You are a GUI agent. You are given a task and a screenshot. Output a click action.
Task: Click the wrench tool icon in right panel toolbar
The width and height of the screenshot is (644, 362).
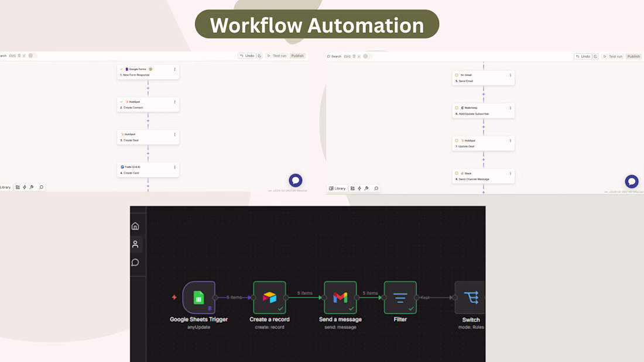tap(366, 188)
